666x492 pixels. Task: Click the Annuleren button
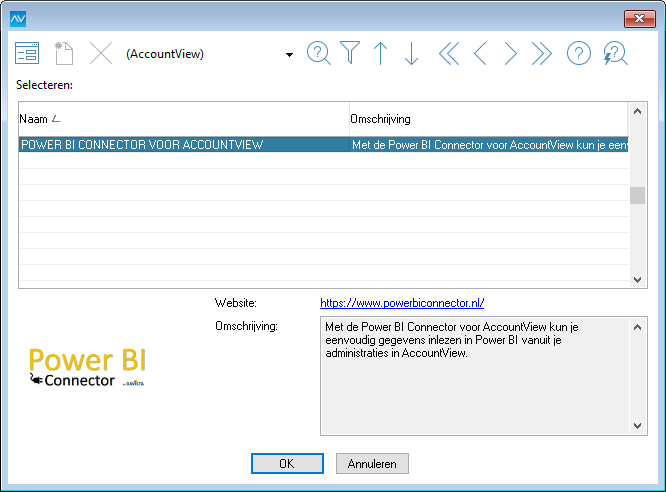click(372, 464)
